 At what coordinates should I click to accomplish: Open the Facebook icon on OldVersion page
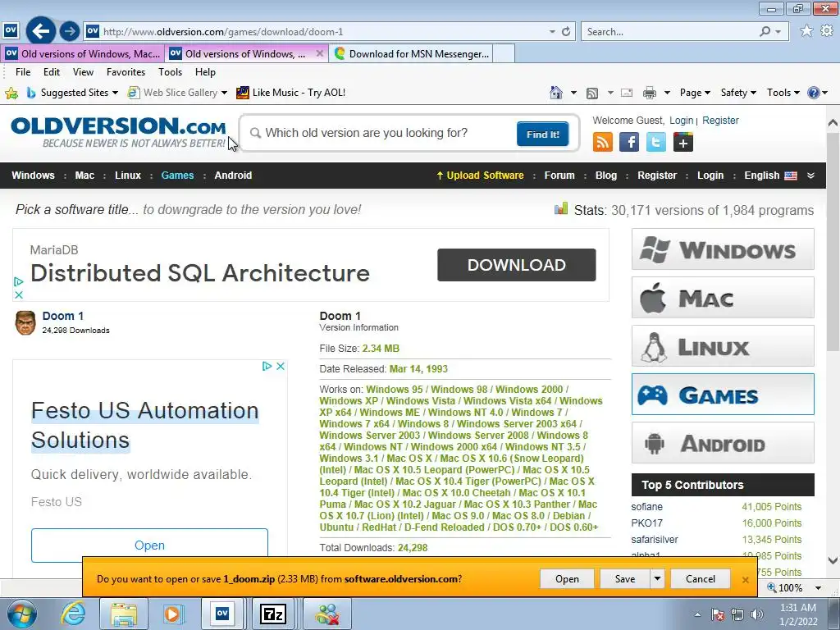click(x=629, y=142)
